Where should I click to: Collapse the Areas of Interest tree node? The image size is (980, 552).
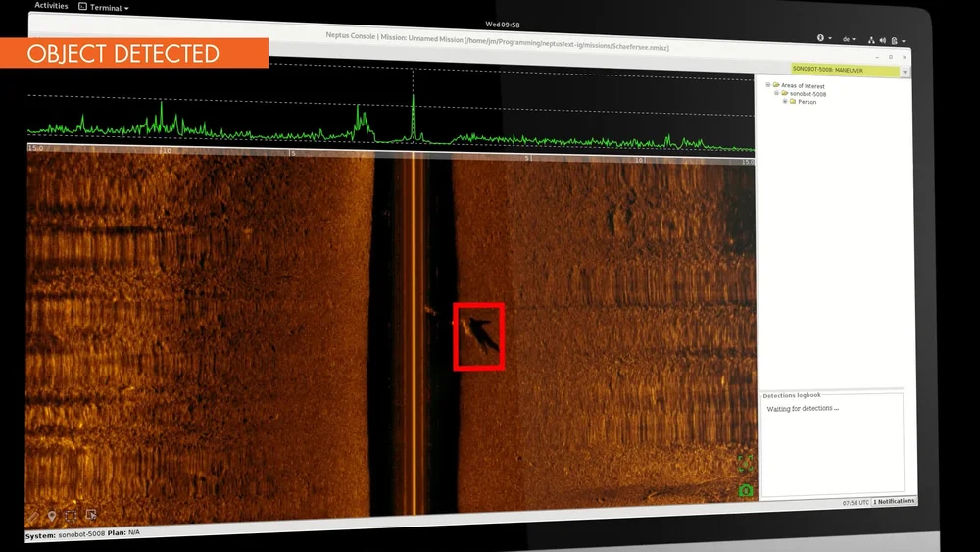click(768, 85)
